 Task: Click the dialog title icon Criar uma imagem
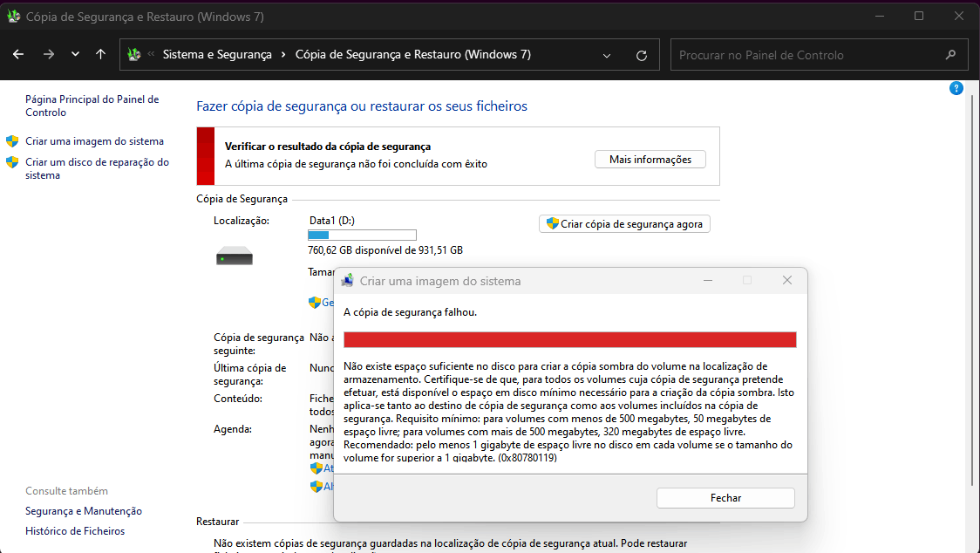[x=348, y=281]
